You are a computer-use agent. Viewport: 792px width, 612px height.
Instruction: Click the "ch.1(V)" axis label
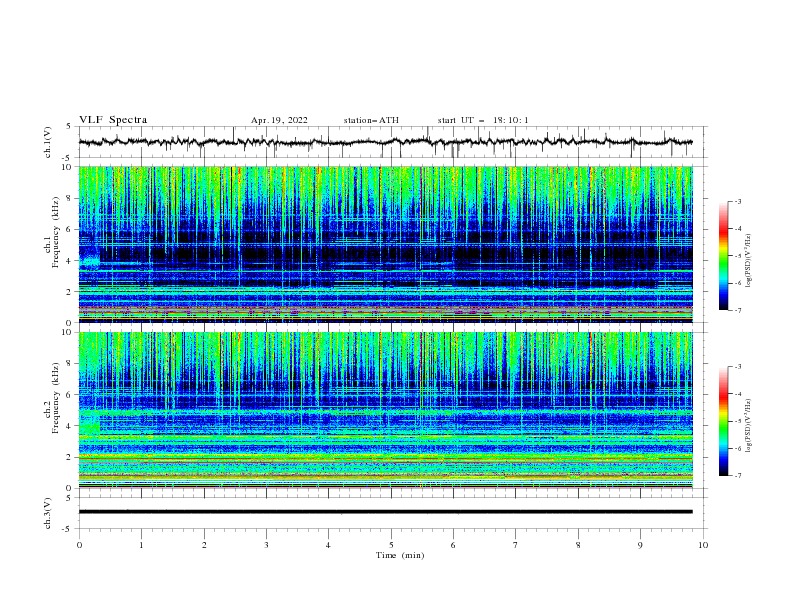point(48,142)
